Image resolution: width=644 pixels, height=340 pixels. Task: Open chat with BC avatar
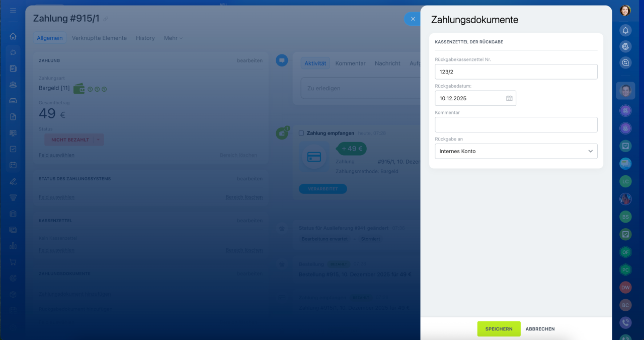point(625,305)
